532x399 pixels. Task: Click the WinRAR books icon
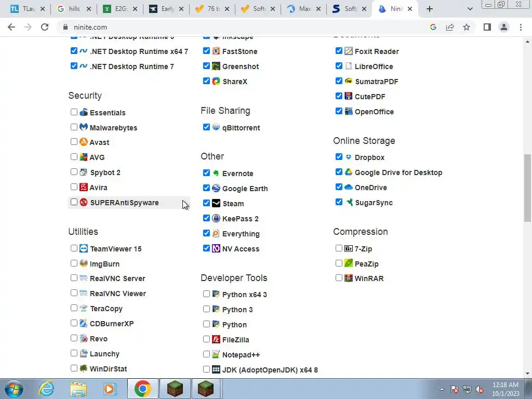pyautogui.click(x=349, y=278)
